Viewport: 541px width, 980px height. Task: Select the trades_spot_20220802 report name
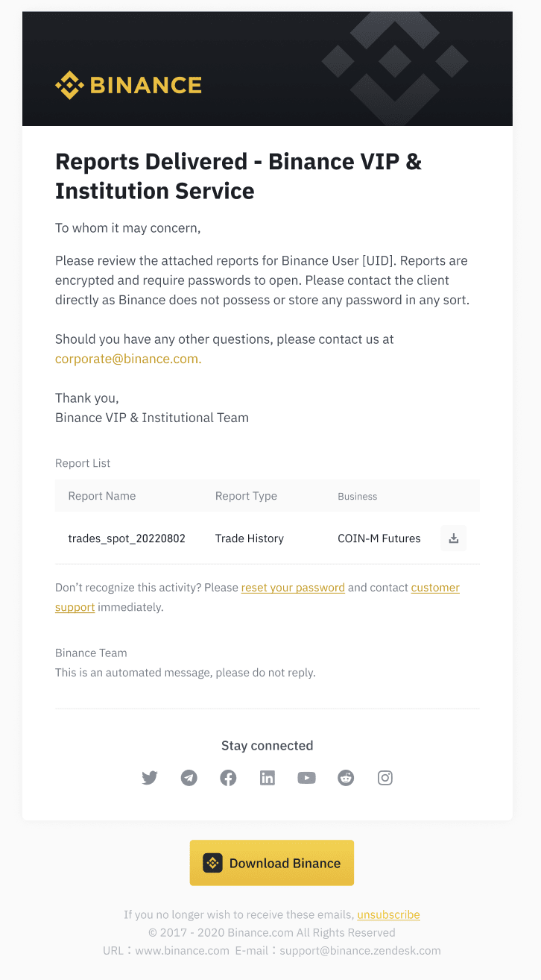[127, 538]
